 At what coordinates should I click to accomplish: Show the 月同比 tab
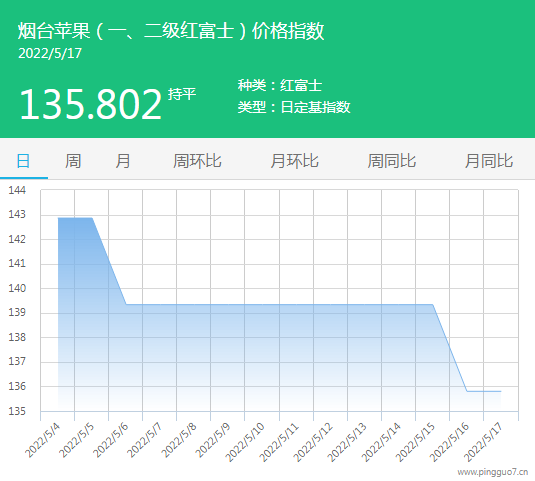[x=489, y=161]
